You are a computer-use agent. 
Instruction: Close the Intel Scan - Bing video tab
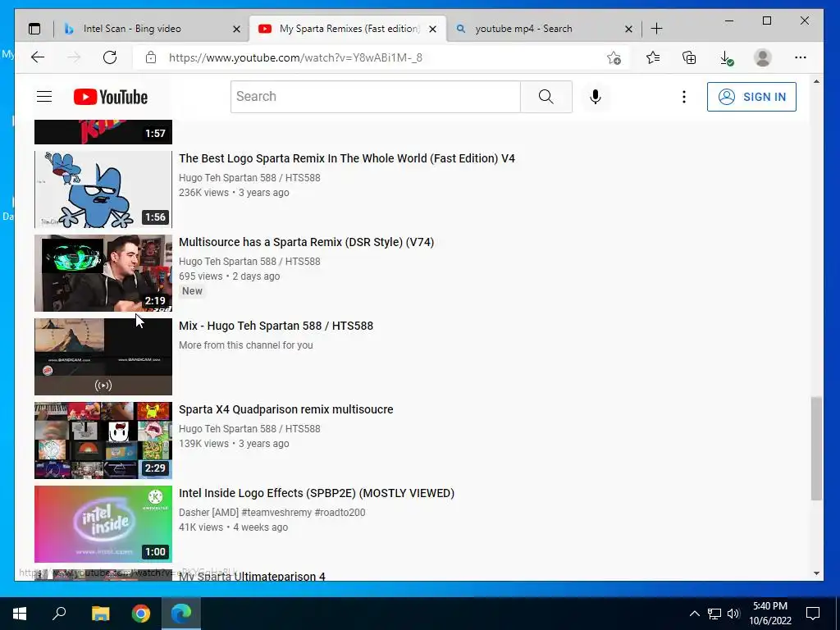236,29
